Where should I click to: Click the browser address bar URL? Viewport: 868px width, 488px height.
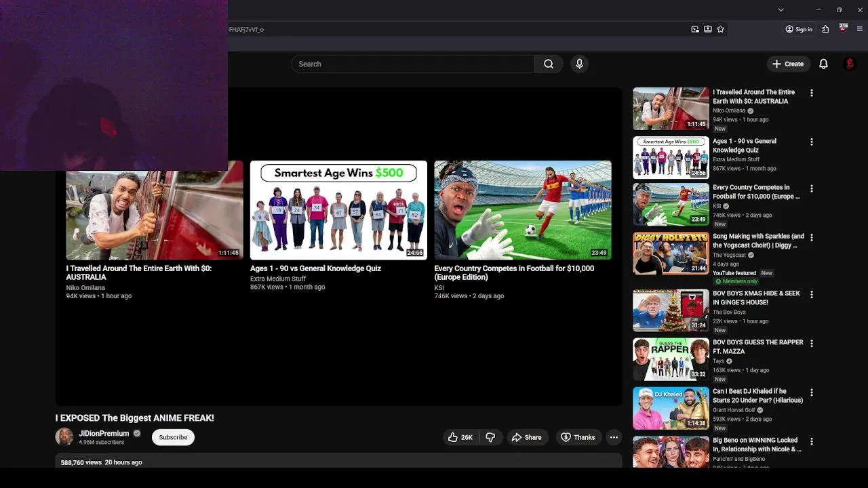coord(246,30)
